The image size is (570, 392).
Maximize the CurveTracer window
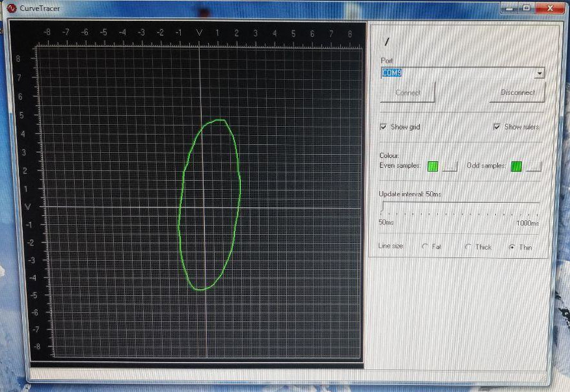(x=526, y=8)
